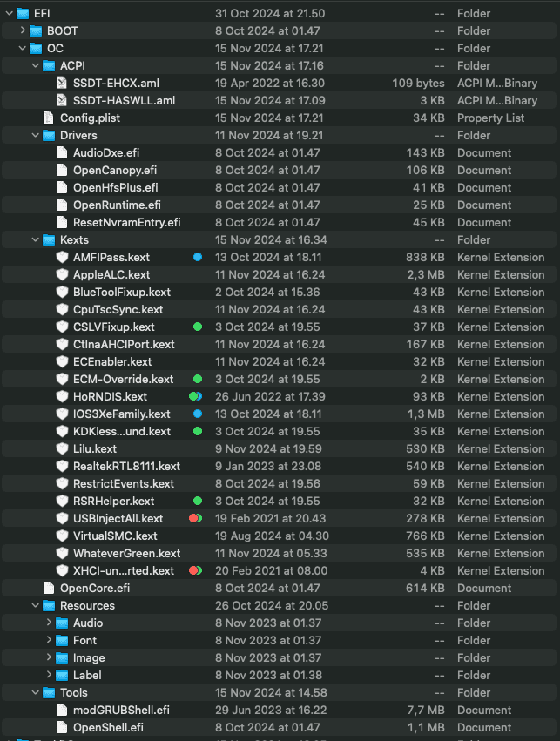Click the SSDT-EHCX.aml file icon
This screenshot has width=560, height=741.
tap(62, 84)
